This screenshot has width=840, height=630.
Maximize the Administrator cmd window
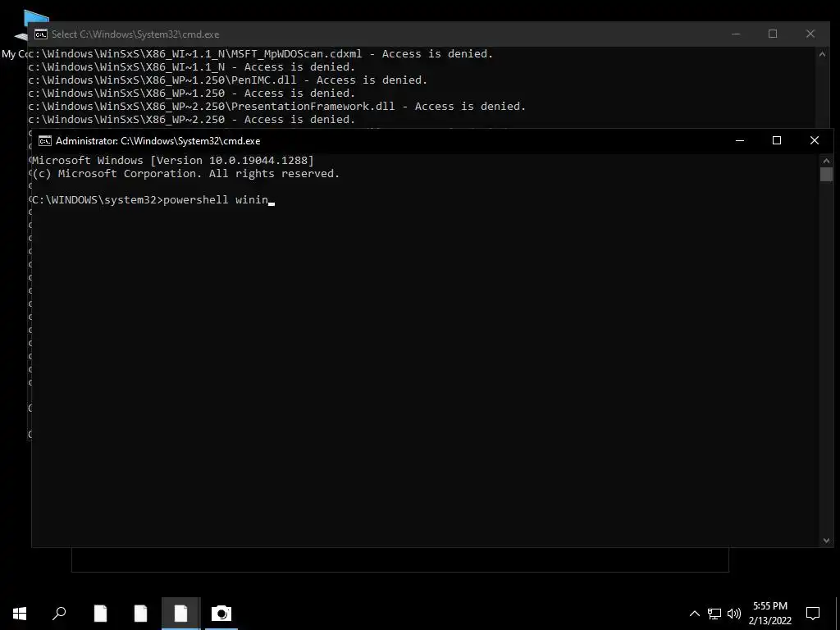(x=777, y=141)
